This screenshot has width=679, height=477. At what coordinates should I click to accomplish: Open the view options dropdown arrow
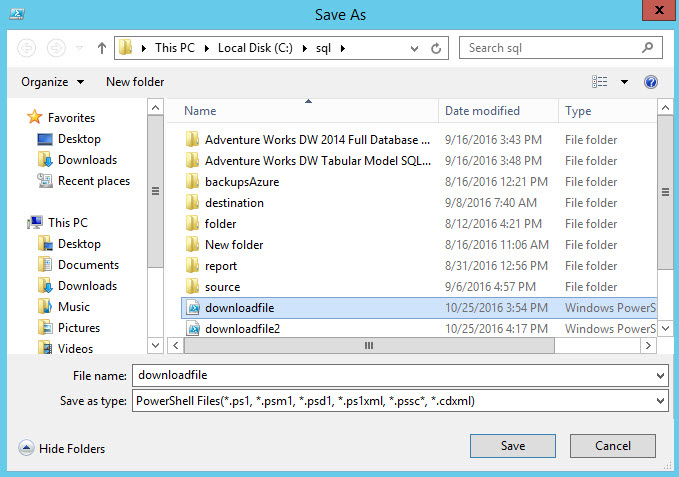coord(625,82)
